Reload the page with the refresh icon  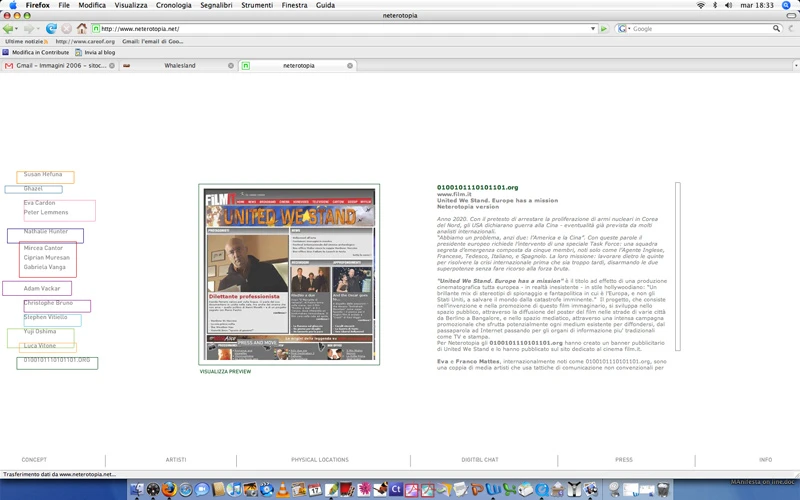51,29
